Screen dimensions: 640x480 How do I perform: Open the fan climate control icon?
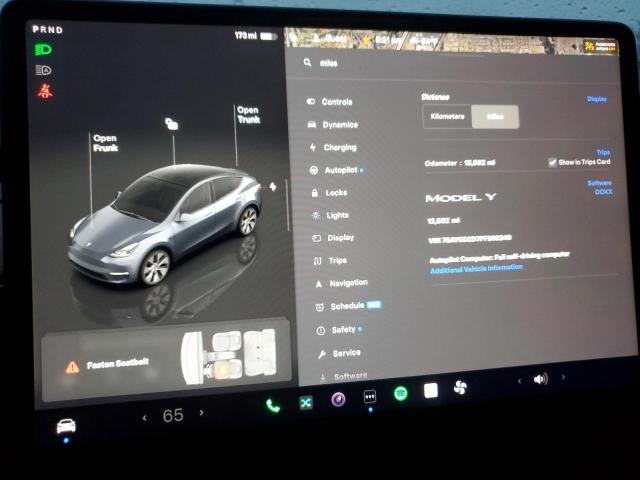pyautogui.click(x=460, y=387)
